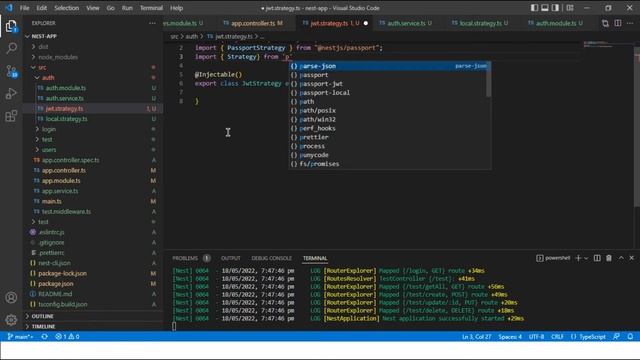
Task: Change indentation via Spaces: 4
Action: (510, 336)
